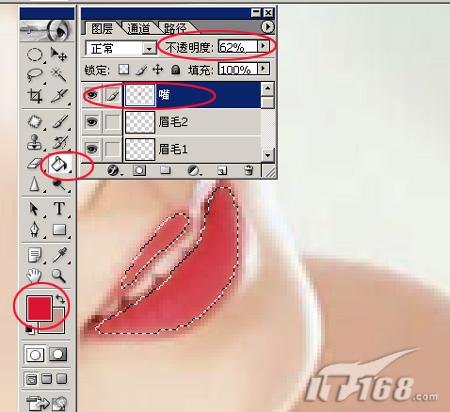
Task: Click the Delete layer trash icon
Action: (248, 170)
